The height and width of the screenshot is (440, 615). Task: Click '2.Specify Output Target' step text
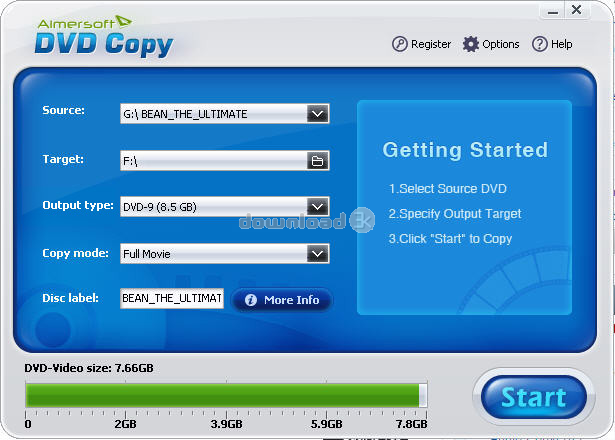pos(455,214)
